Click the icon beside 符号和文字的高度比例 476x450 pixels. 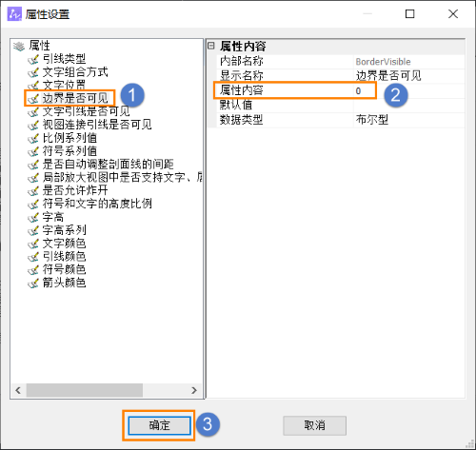tap(33, 204)
